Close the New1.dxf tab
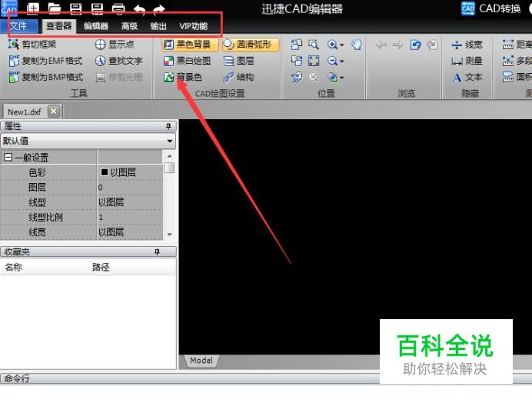The height and width of the screenshot is (403, 532). pyautogui.click(x=54, y=111)
